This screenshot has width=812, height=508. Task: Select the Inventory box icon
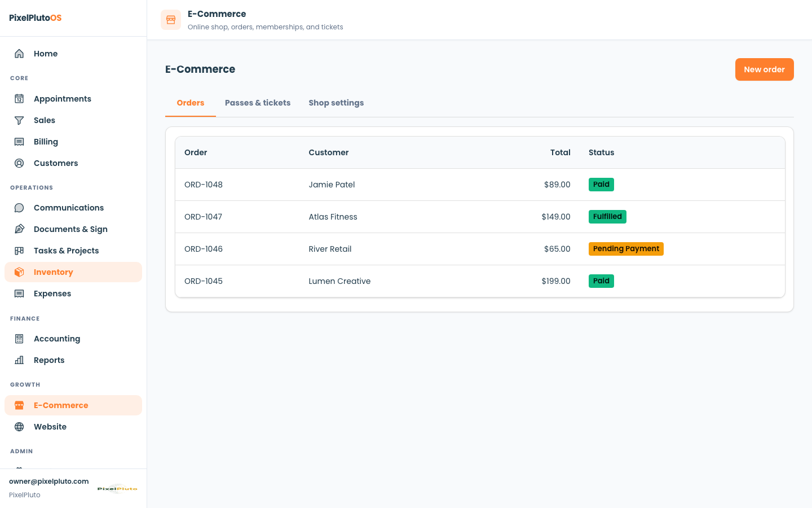point(19,272)
